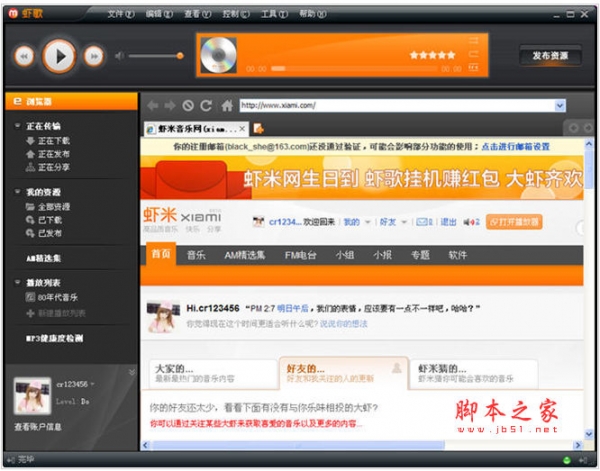Open the 帮助 menu
Image resolution: width=600 pixels, height=471 pixels.
(313, 14)
